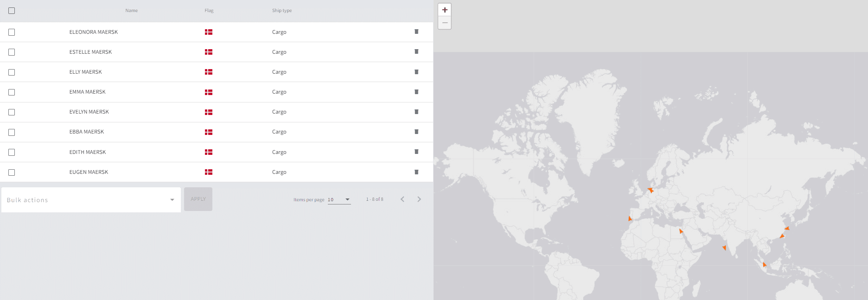868x300 pixels.
Task: Check the EBBA MAERSK row checkbox
Action: point(12,132)
